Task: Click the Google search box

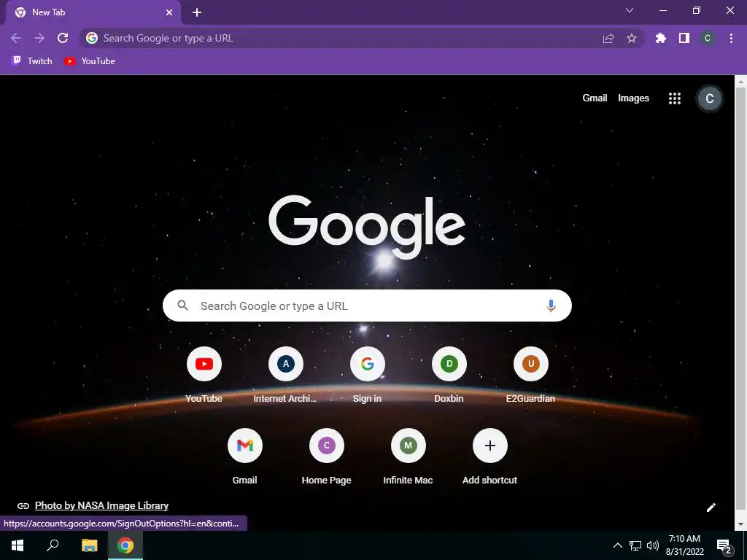Action: 367,306
